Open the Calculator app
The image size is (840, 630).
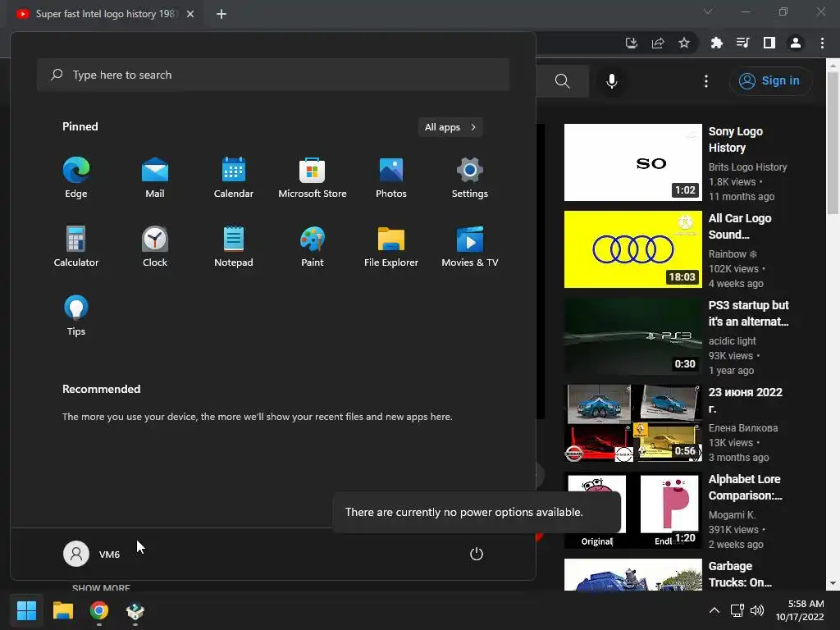[76, 247]
